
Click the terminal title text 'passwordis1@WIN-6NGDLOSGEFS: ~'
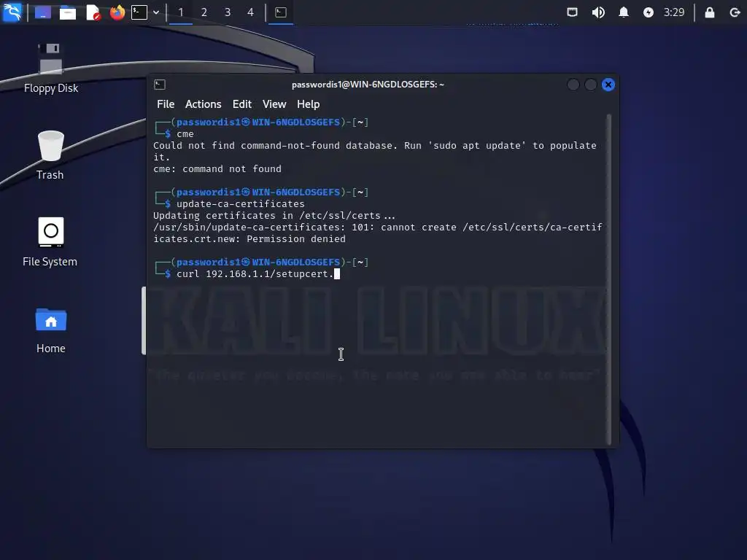(x=368, y=85)
